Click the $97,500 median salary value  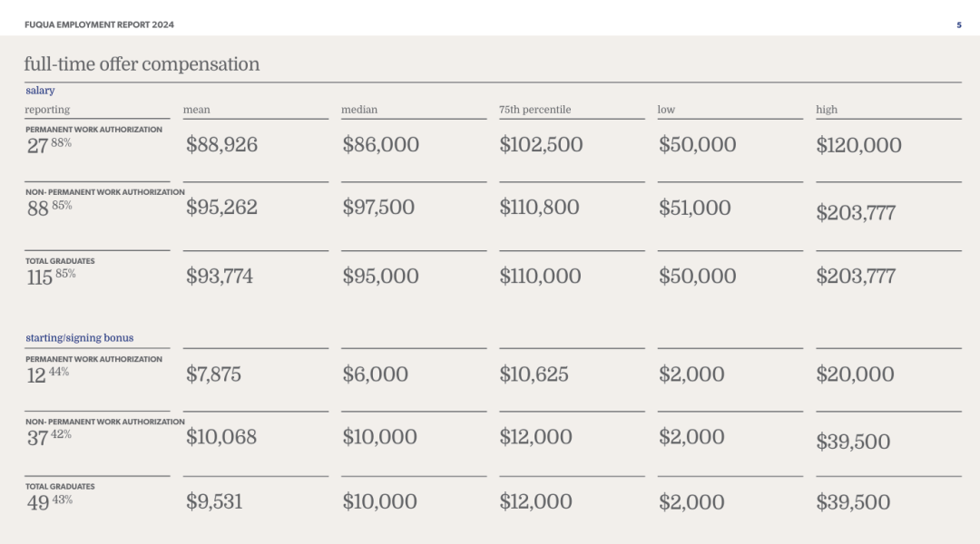(x=380, y=207)
